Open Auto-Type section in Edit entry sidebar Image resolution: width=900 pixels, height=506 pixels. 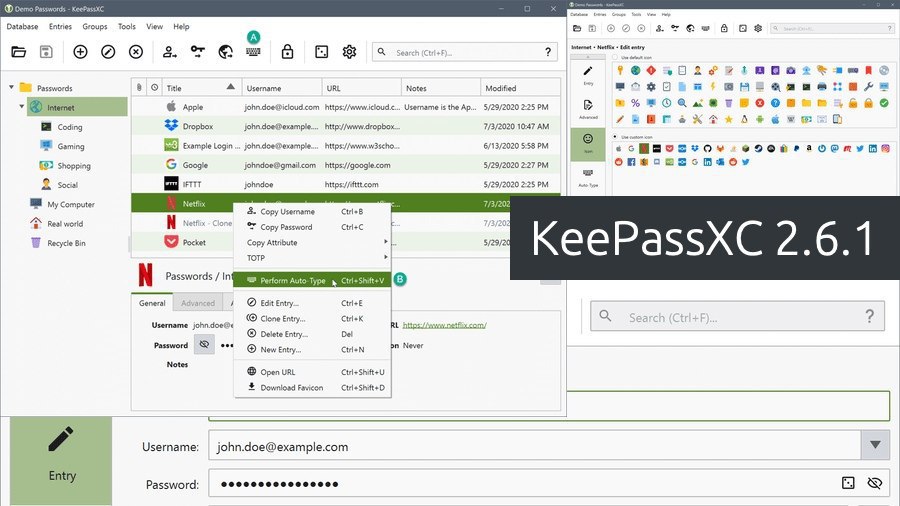(x=588, y=178)
